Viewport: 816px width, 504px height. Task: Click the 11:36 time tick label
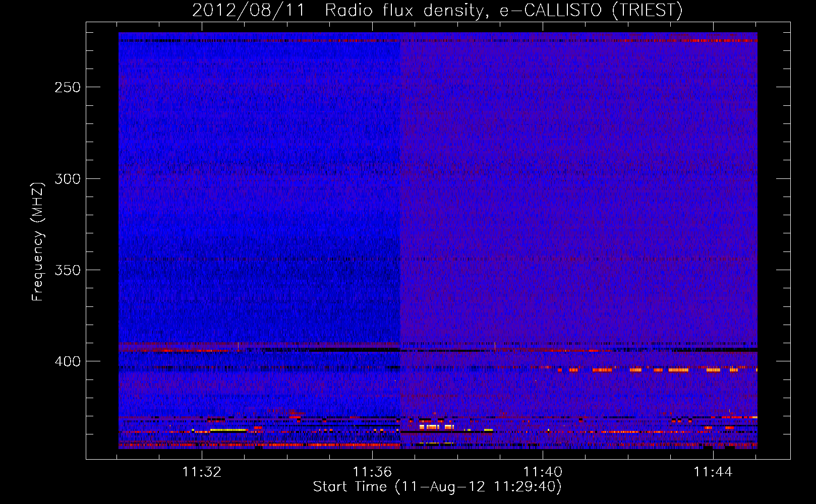[372, 472]
